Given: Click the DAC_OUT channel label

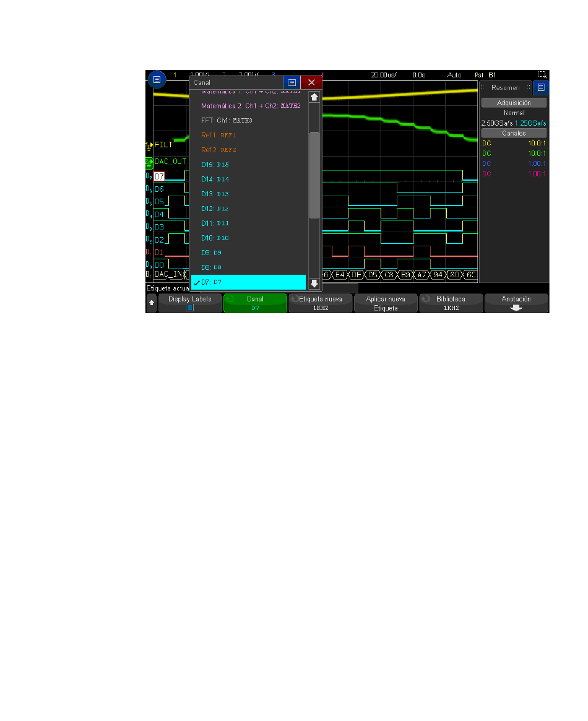Looking at the screenshot, I should pyautogui.click(x=171, y=162).
